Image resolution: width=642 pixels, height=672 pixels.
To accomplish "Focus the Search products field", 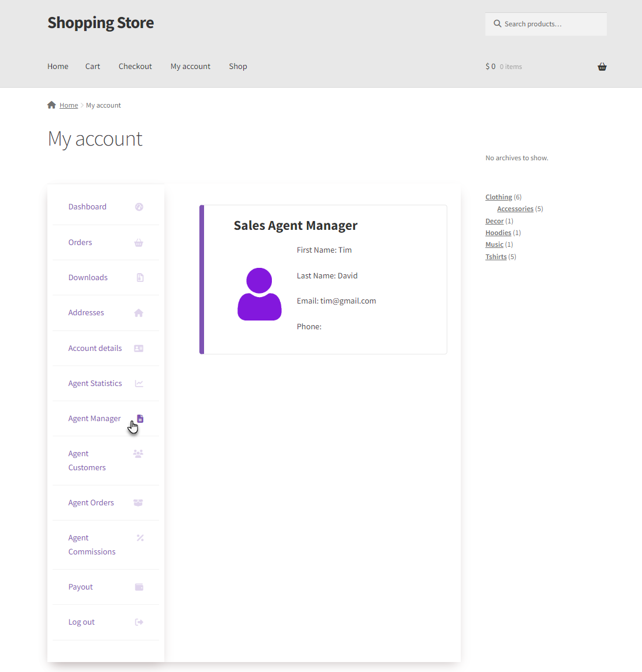I will click(546, 24).
